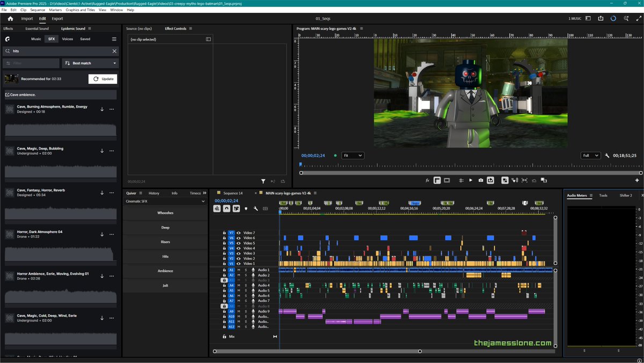The width and height of the screenshot is (644, 363).
Task: Click the hits search input field
Action: [60, 51]
